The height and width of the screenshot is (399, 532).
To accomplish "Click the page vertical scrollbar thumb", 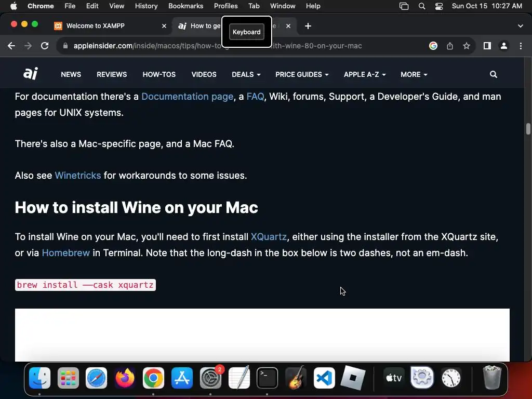I will 528,129.
